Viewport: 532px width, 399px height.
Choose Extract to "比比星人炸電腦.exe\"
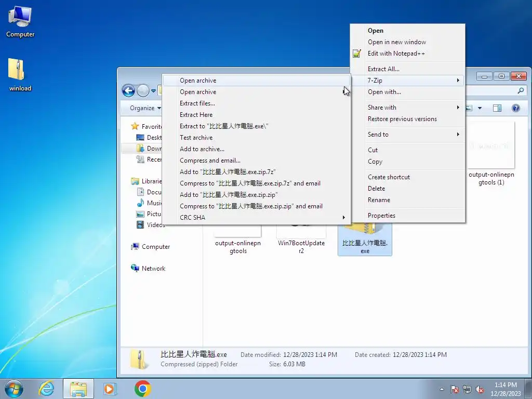pos(256,126)
